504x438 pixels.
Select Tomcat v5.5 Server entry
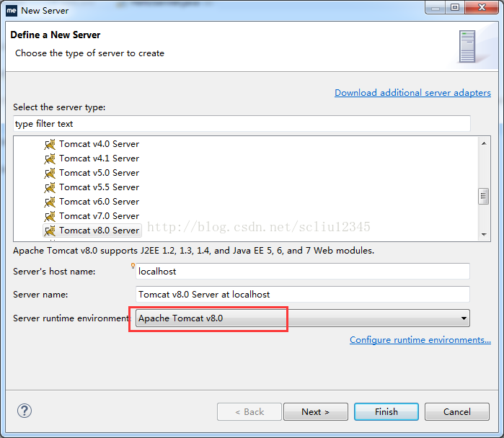tap(99, 187)
